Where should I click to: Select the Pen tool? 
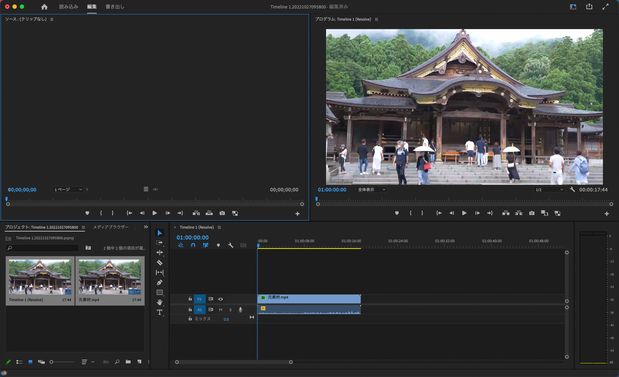[159, 283]
